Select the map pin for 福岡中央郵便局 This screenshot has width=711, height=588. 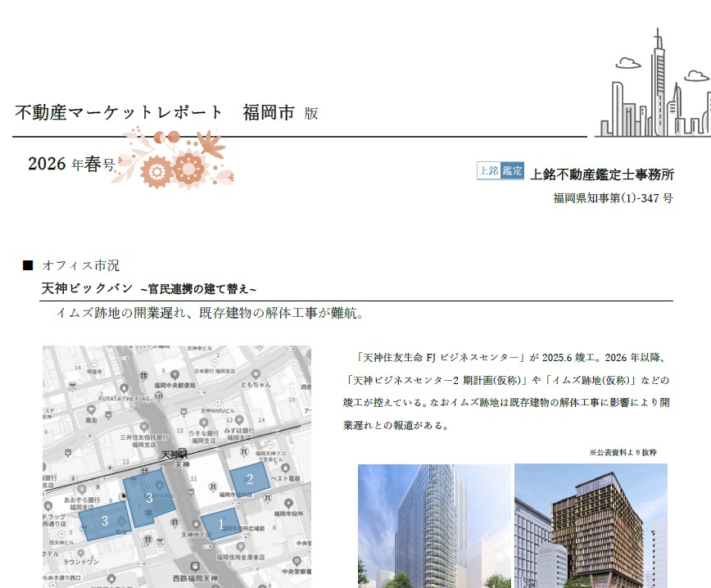(x=175, y=373)
